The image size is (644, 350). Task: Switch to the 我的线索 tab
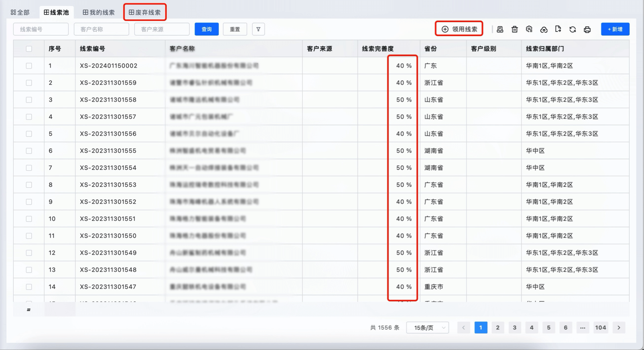(x=99, y=12)
